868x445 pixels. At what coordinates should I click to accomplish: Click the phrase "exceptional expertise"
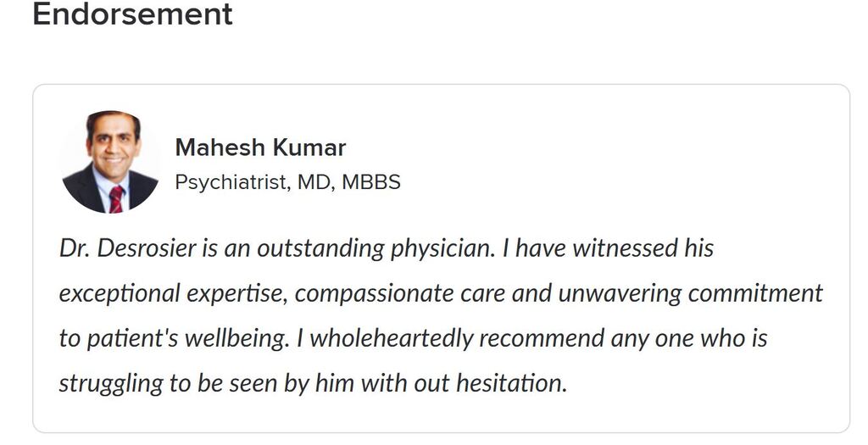pos(170,293)
